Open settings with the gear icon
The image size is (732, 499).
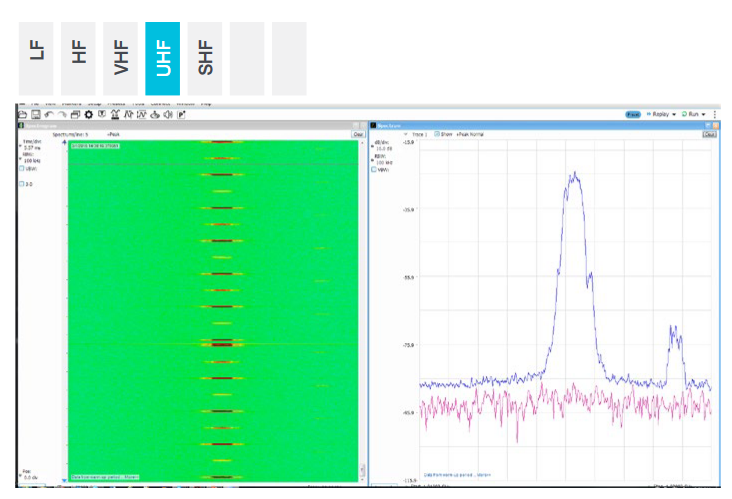click(x=88, y=115)
